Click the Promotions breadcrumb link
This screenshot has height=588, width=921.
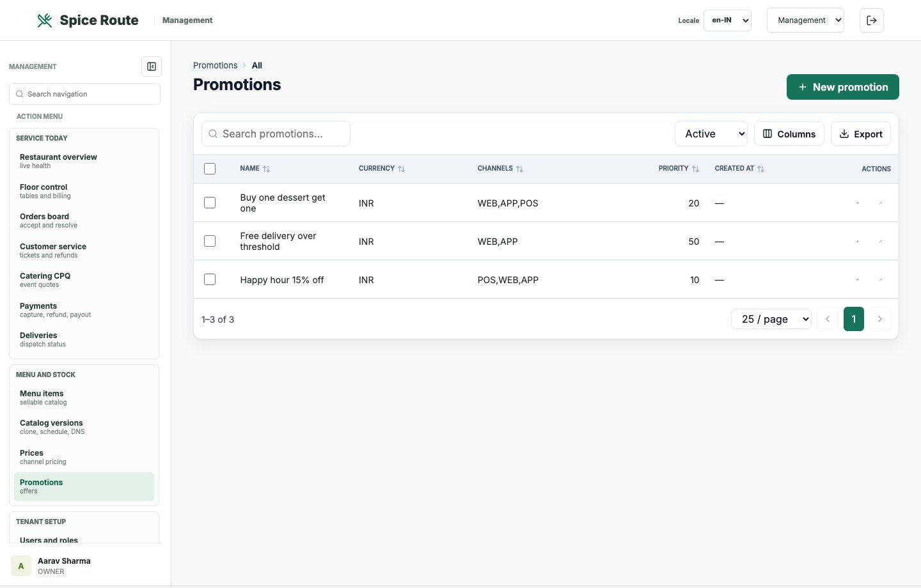[x=215, y=65]
